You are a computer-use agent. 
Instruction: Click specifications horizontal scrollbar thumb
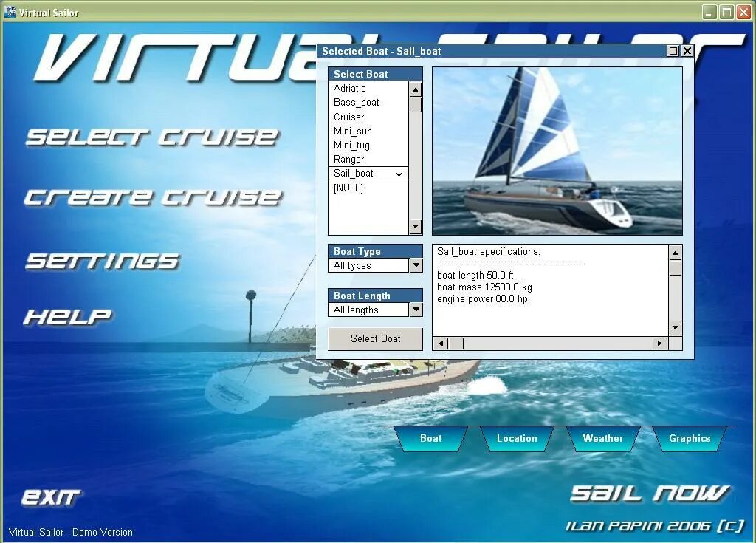tap(456, 344)
